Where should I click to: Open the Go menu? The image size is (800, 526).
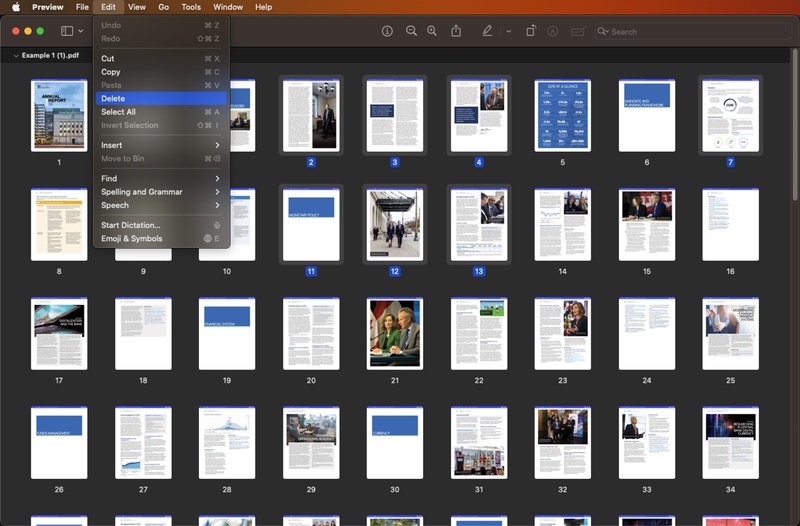(x=163, y=7)
